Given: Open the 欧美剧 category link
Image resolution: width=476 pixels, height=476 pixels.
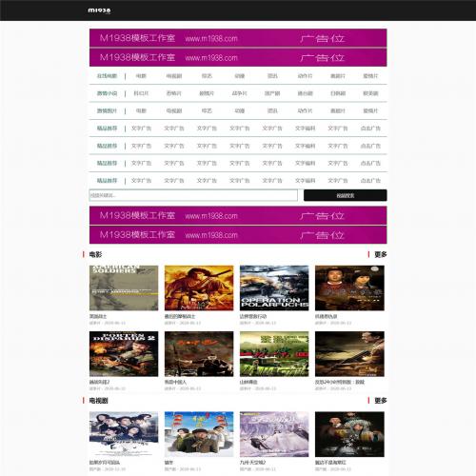Looking at the screenshot, I should coord(370,93).
